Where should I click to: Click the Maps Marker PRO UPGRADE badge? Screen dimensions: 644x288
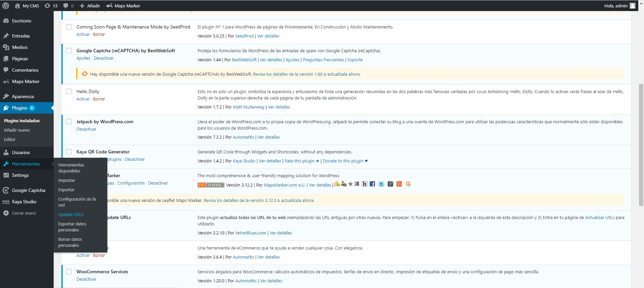click(211, 185)
